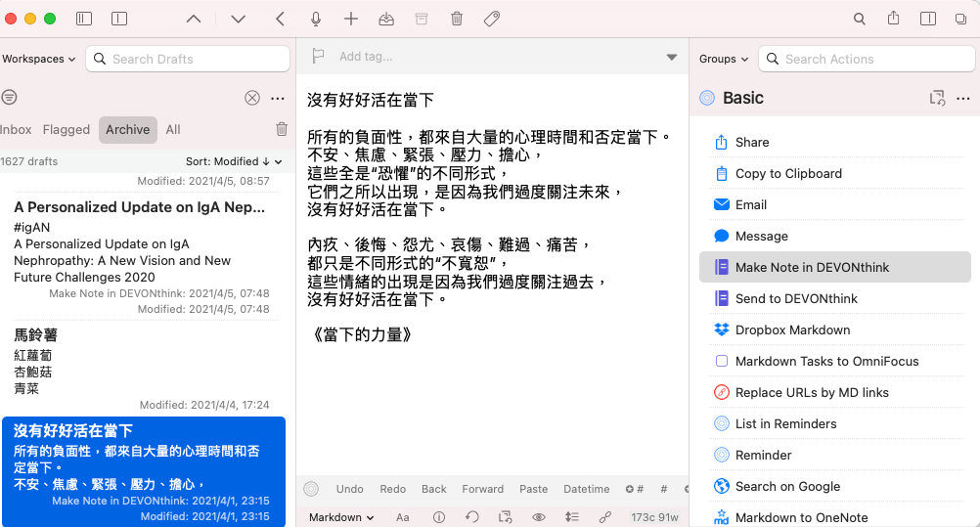The image size is (980, 527).
Task: Archive current draft using archive box icon
Action: click(422, 19)
